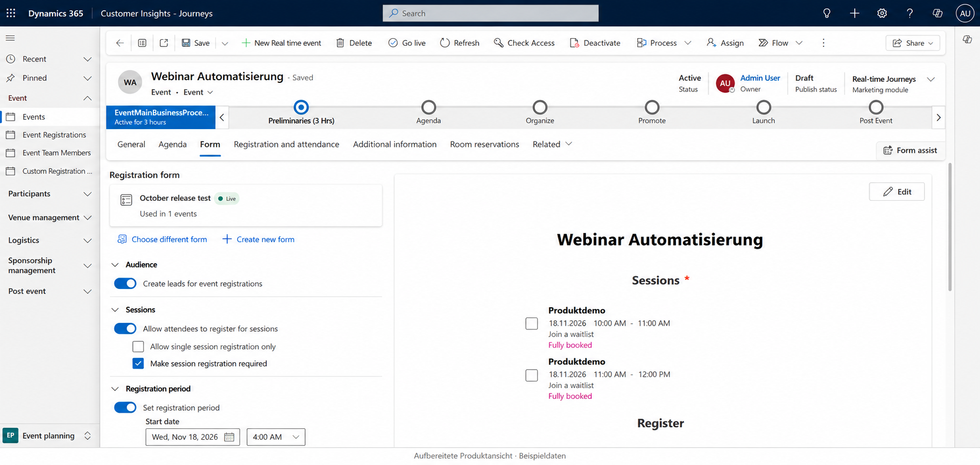Open the Event form selector dropdown
This screenshot has width=980, height=465.
pos(198,92)
